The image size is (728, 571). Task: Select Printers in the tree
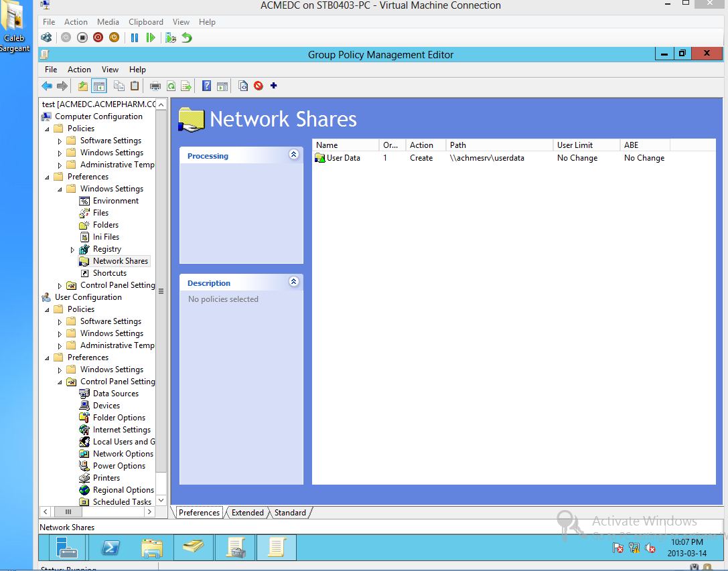pos(106,478)
